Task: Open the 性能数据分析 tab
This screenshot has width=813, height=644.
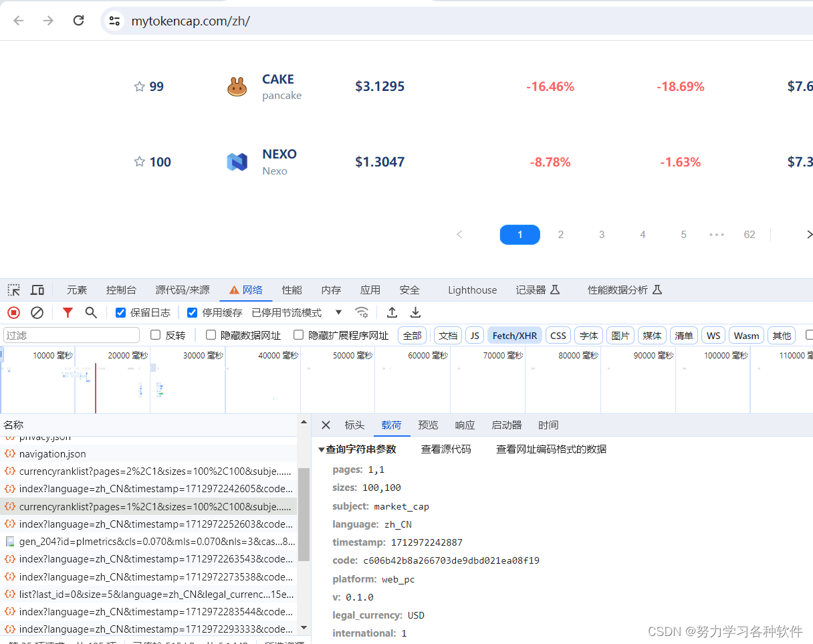Action: click(624, 290)
